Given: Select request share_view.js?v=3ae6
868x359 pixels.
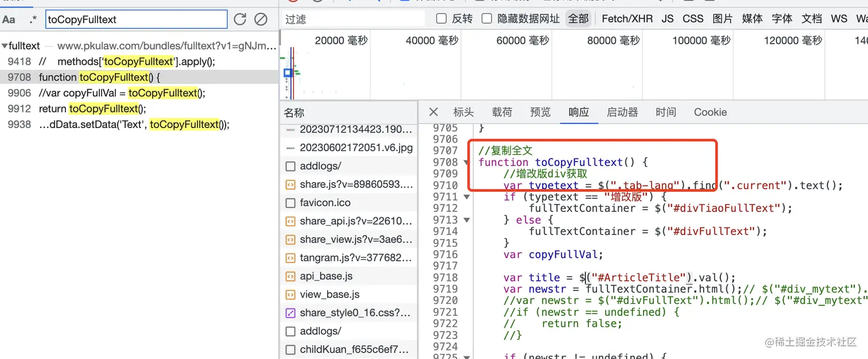Looking at the screenshot, I should tap(349, 240).
